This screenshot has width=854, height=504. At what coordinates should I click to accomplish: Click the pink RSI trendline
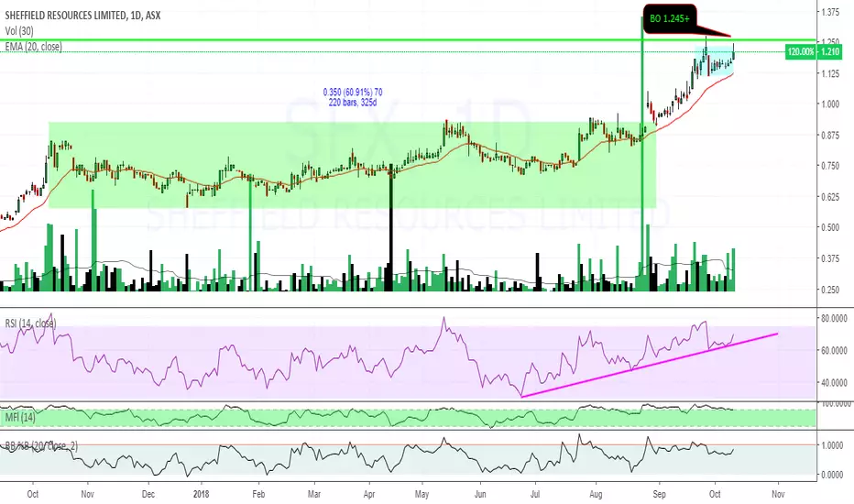[650, 364]
